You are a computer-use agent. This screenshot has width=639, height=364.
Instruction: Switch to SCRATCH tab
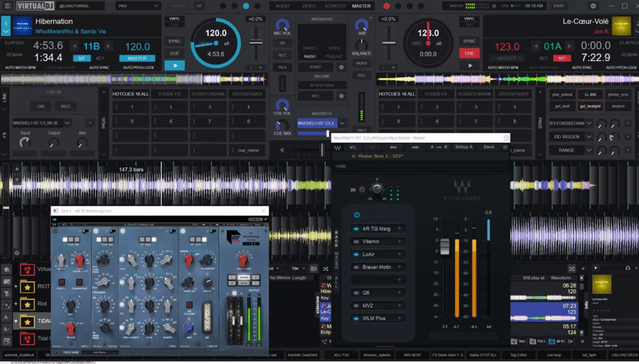[335, 6]
